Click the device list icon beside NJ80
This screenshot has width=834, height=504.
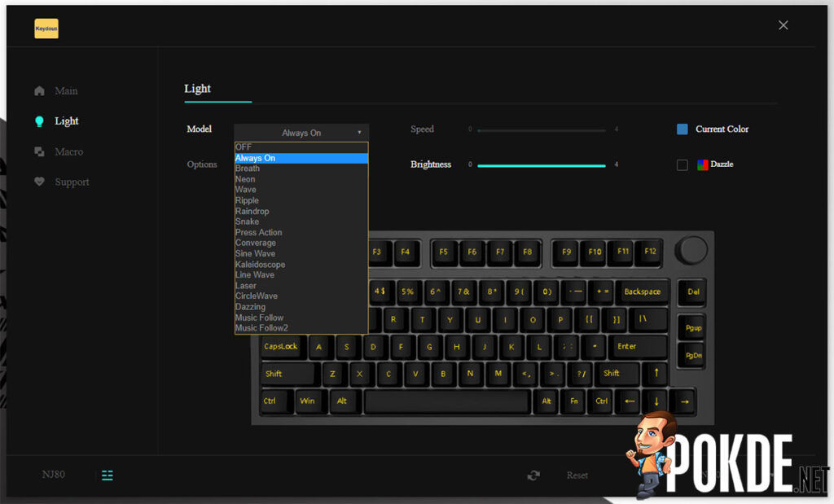108,476
